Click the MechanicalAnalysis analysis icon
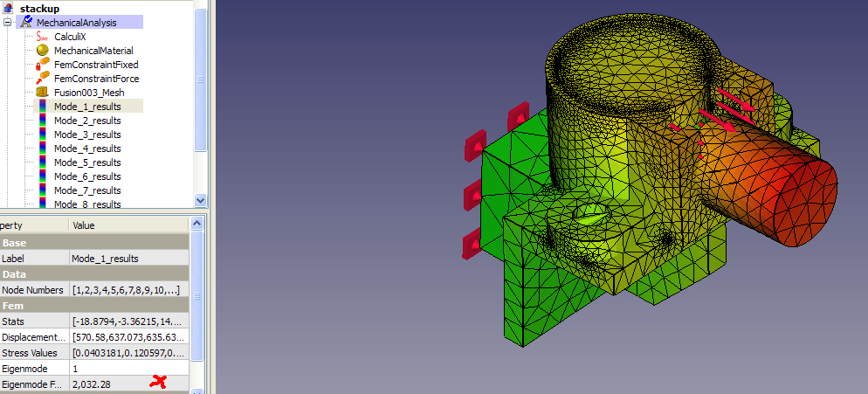 [26, 22]
